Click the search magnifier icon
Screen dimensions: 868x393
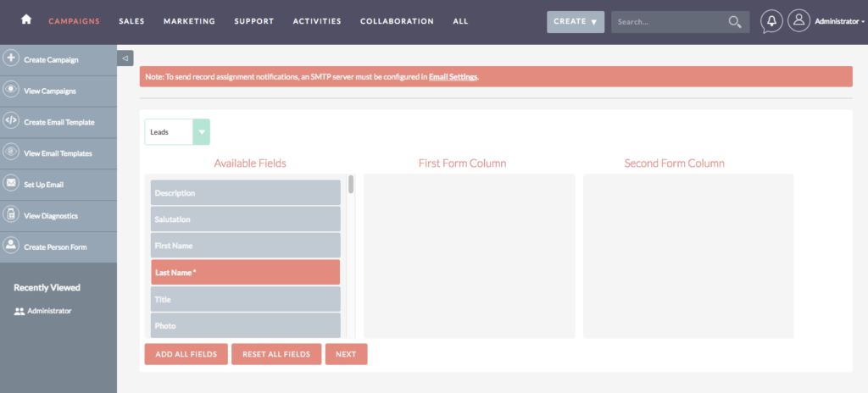point(735,21)
